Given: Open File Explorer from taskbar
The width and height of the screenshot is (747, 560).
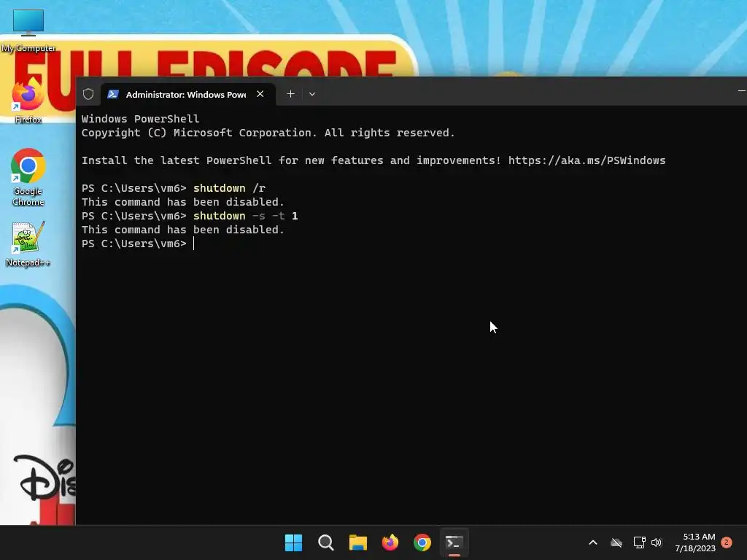Looking at the screenshot, I should tap(357, 542).
